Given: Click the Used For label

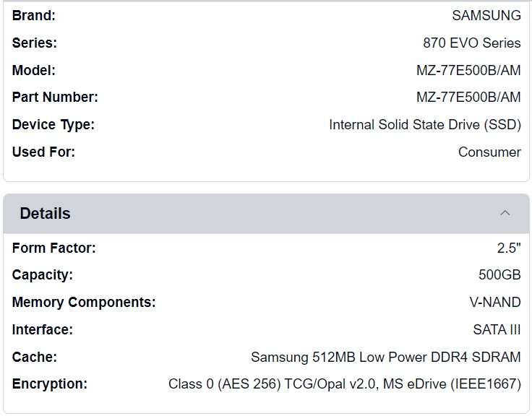Looking at the screenshot, I should pos(43,152).
